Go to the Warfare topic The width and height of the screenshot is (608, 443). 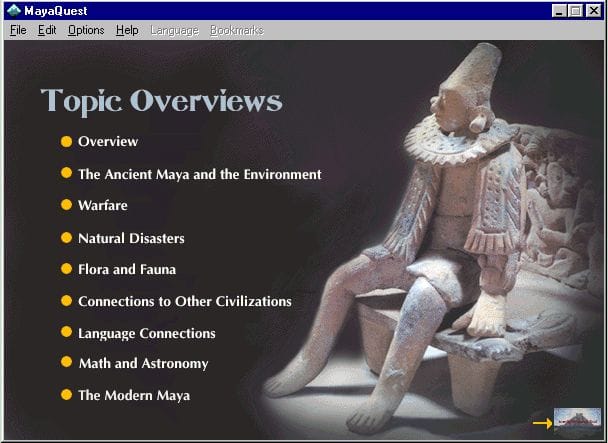102,205
